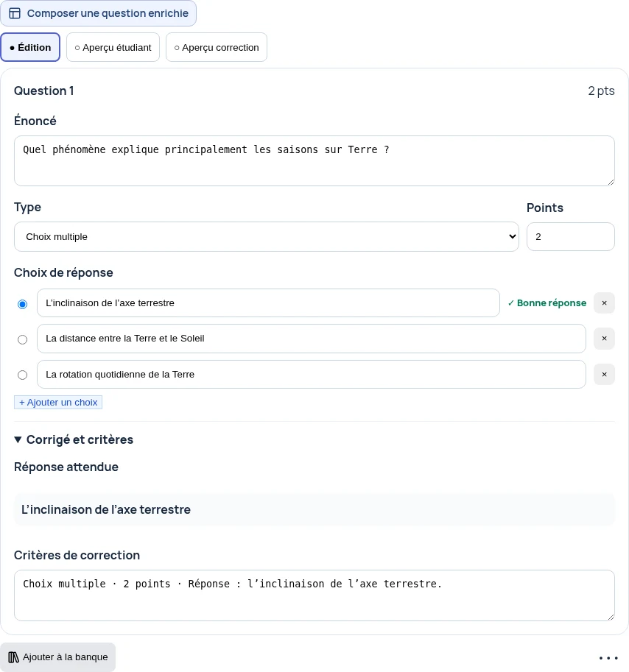Image resolution: width=629 pixels, height=672 pixels.
Task: Switch to the Édition tab
Action: [x=30, y=47]
